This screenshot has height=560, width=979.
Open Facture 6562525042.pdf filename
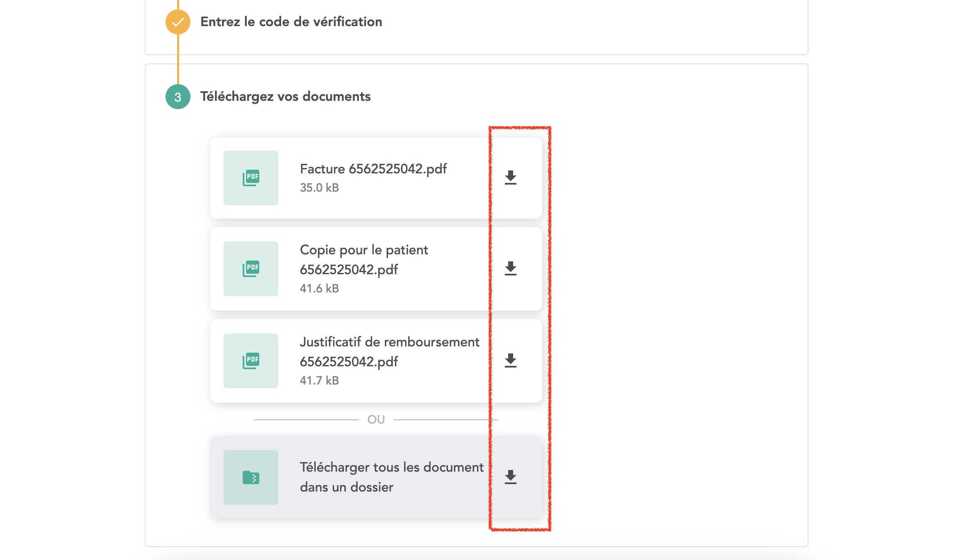pos(373,169)
